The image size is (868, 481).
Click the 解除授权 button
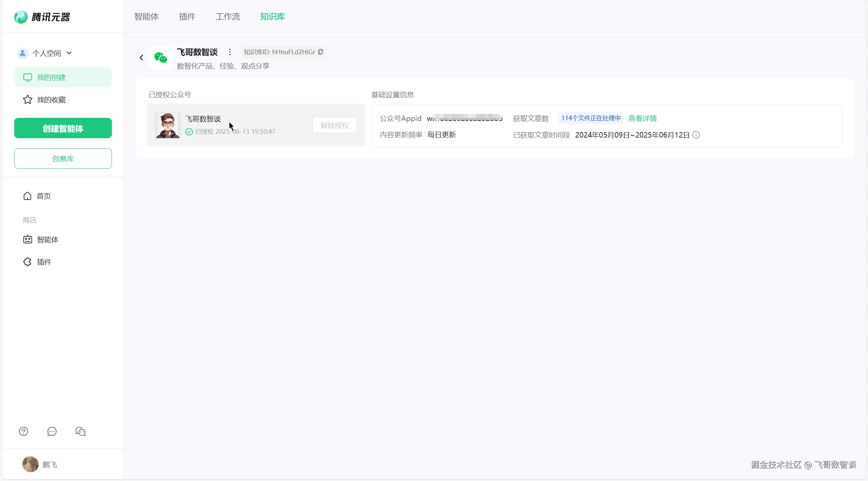pos(334,125)
